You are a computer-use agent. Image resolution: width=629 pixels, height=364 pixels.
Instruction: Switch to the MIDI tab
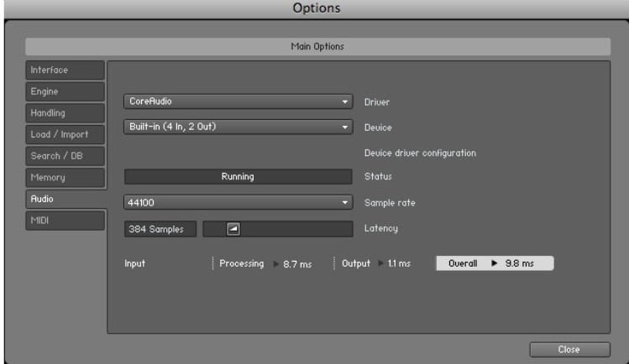click(66, 221)
